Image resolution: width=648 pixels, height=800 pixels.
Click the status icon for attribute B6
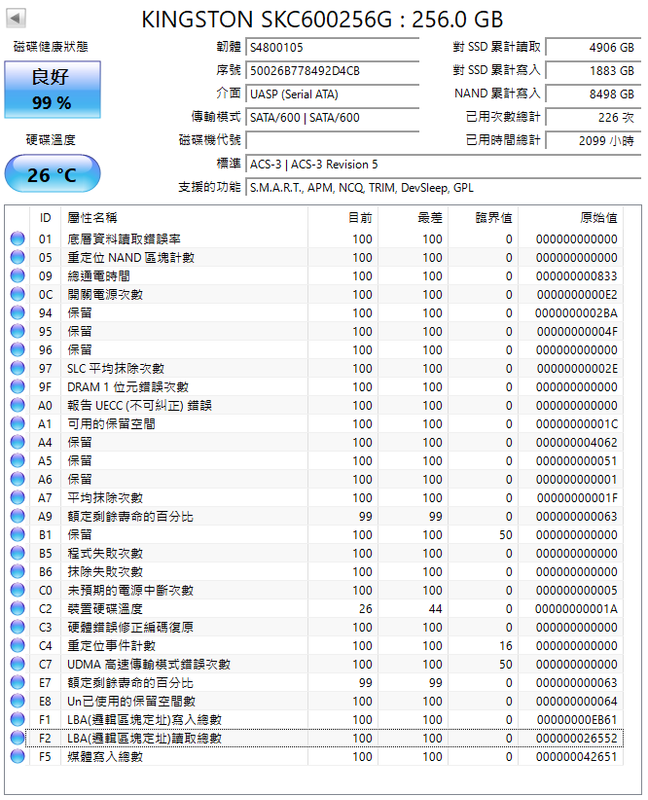[x=17, y=571]
